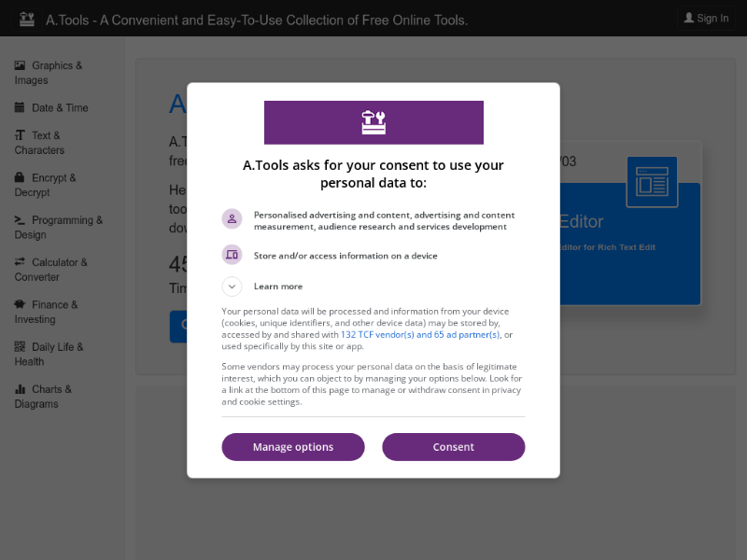The width and height of the screenshot is (747, 560).
Task: Click the personalised advertising person icon
Action: (232, 219)
